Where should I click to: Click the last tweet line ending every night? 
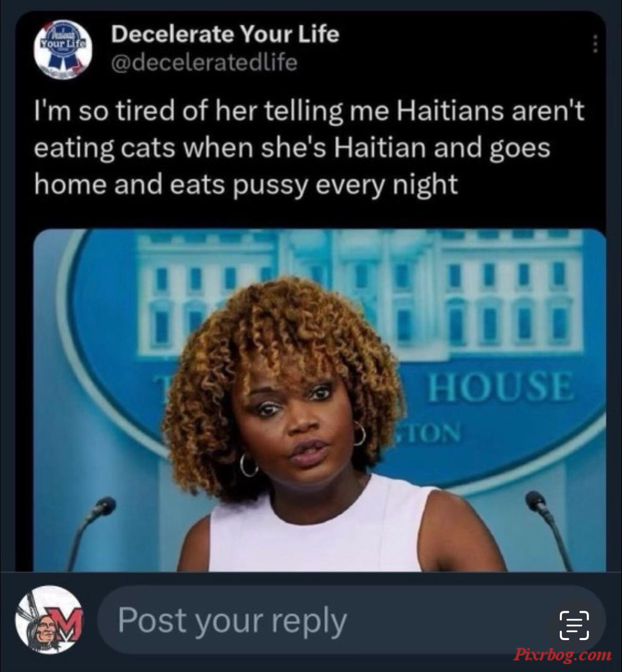[x=246, y=184]
